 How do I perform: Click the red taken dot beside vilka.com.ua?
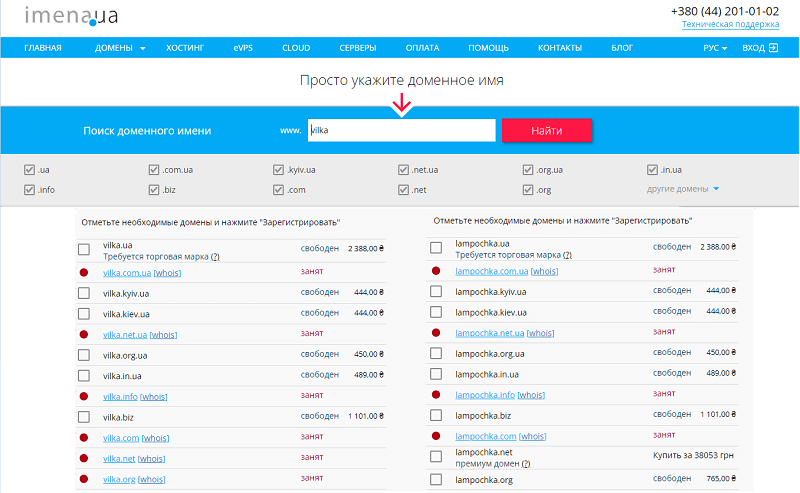point(84,273)
